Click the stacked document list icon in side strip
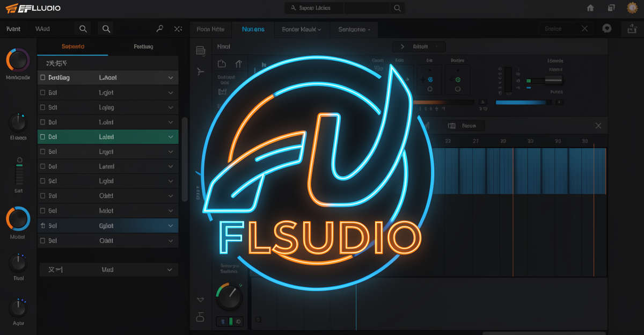Viewport: 644px width, 335px height. click(201, 51)
